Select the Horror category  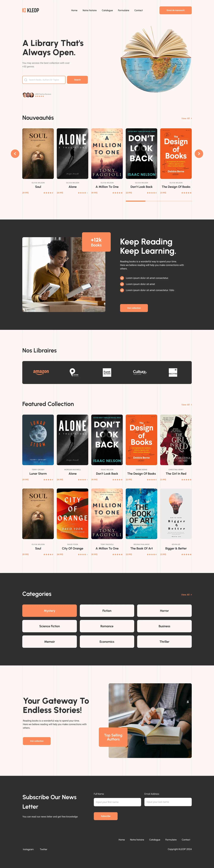(x=165, y=611)
